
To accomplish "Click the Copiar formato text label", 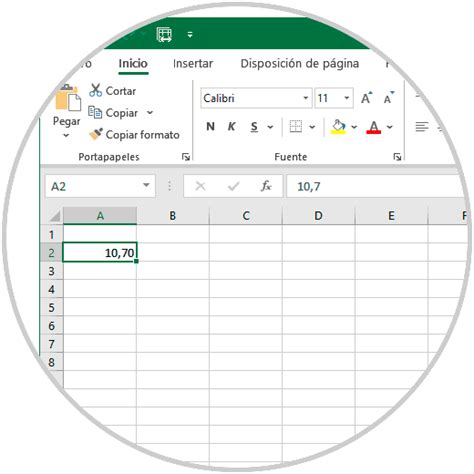I will [x=143, y=135].
